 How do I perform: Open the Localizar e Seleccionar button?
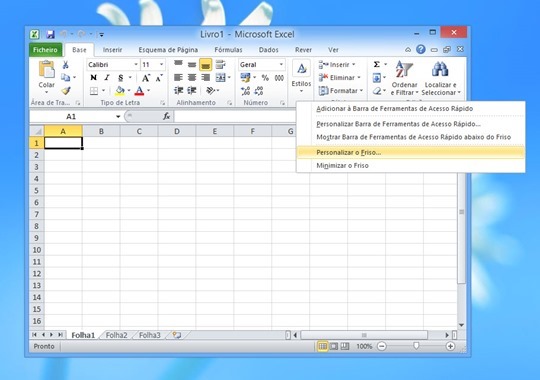[x=441, y=78]
